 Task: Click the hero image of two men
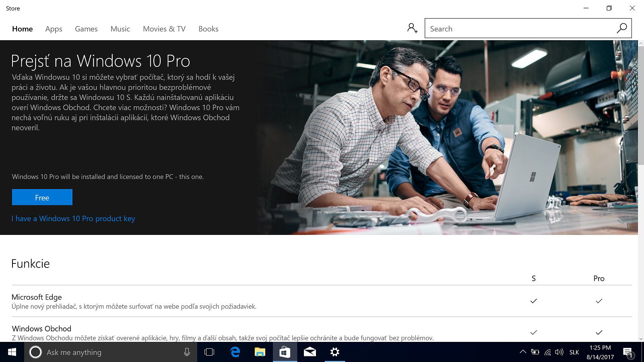(447, 138)
